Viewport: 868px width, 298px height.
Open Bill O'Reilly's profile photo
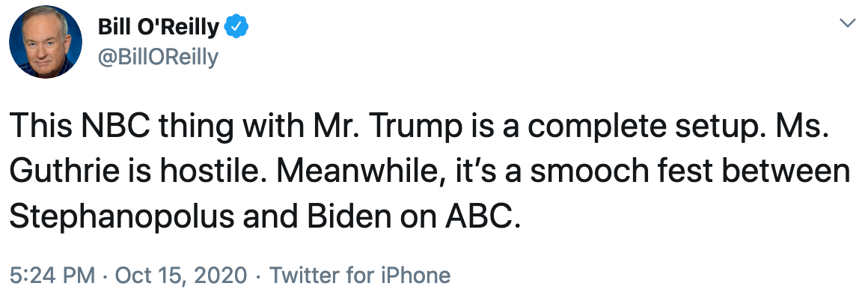(46, 42)
